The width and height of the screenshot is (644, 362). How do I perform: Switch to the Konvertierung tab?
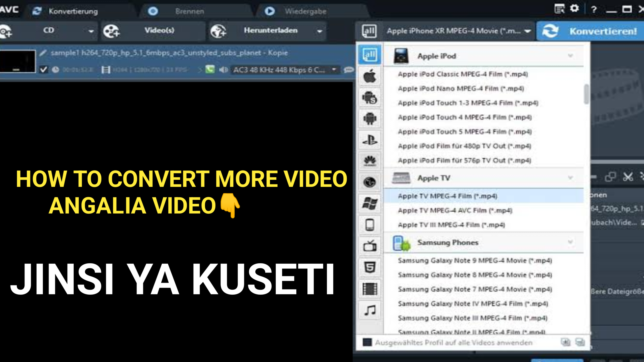pyautogui.click(x=73, y=11)
